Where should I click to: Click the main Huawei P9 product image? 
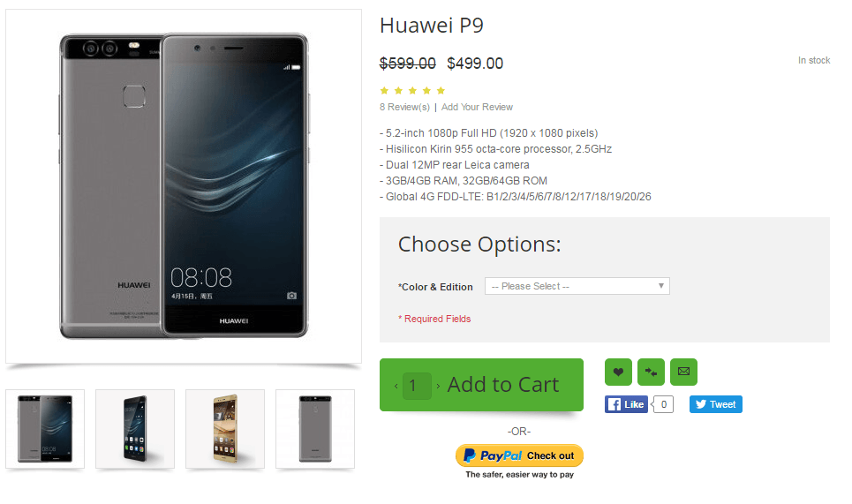coord(184,185)
